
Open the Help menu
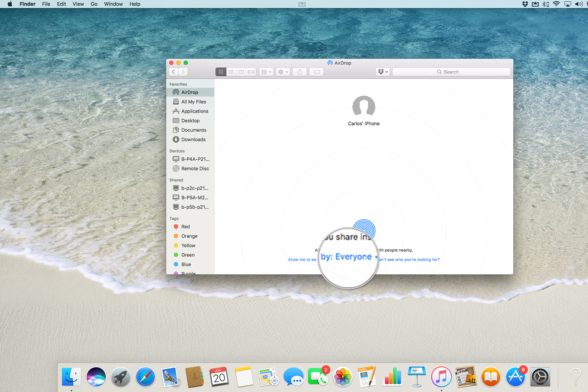(x=135, y=4)
